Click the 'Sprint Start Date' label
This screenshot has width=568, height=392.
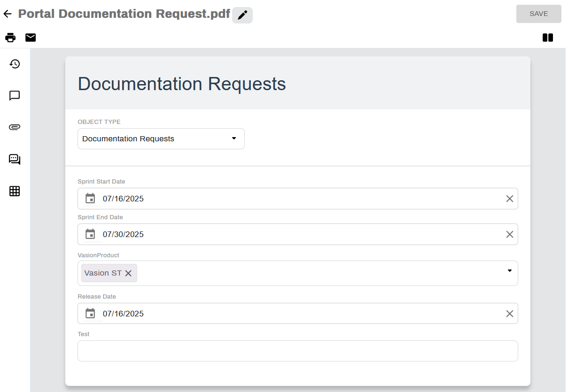click(101, 182)
